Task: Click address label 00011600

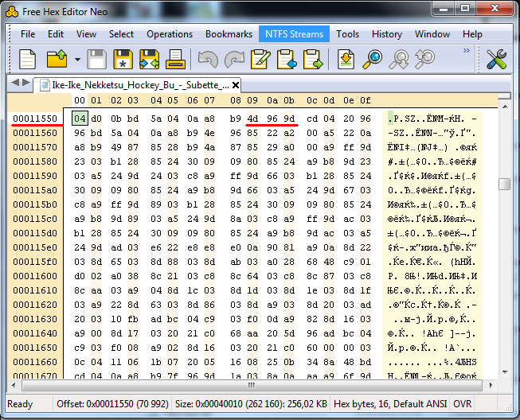Action: 35,276
